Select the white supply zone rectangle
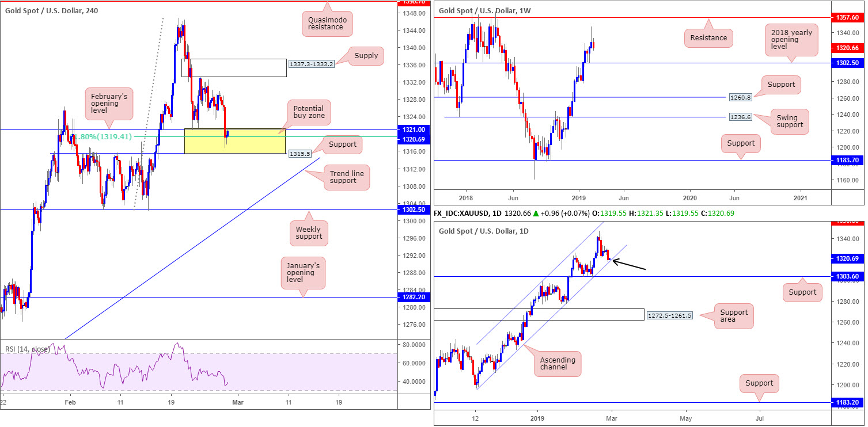The height and width of the screenshot is (427, 868). (233, 68)
